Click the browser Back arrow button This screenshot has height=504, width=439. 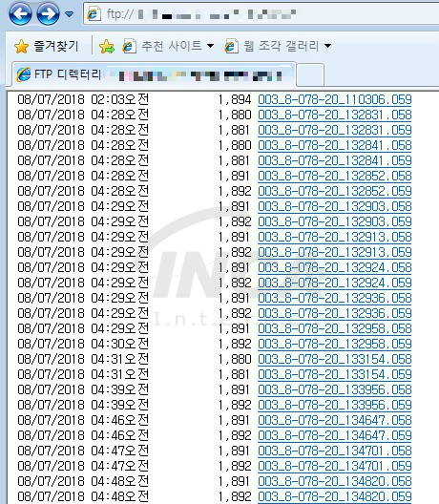[20, 13]
